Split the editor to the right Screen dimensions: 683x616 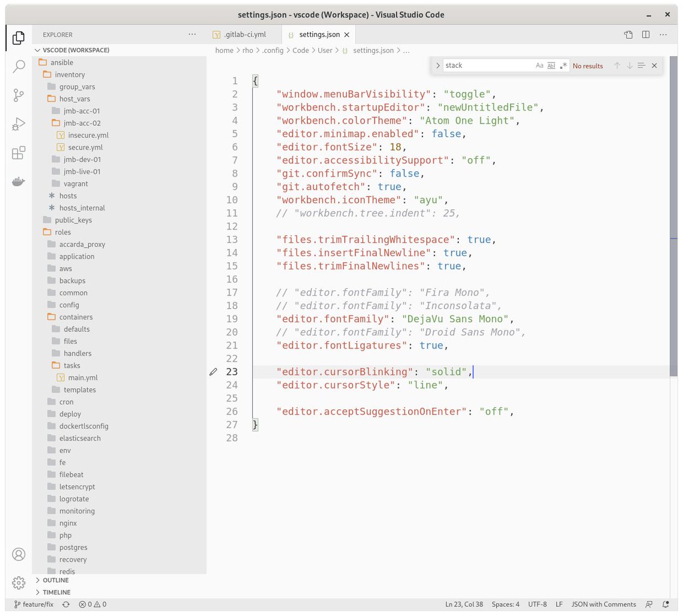click(x=646, y=35)
